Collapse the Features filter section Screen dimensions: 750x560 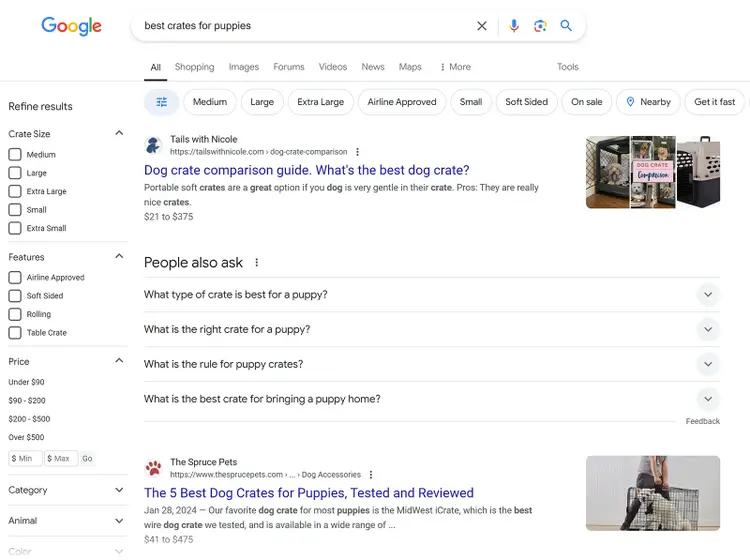tap(119, 256)
